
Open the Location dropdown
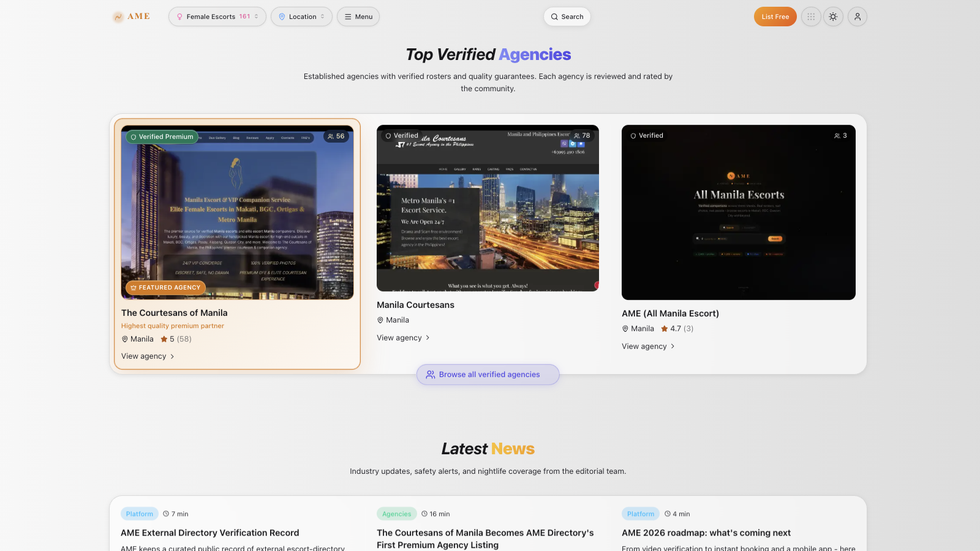301,17
